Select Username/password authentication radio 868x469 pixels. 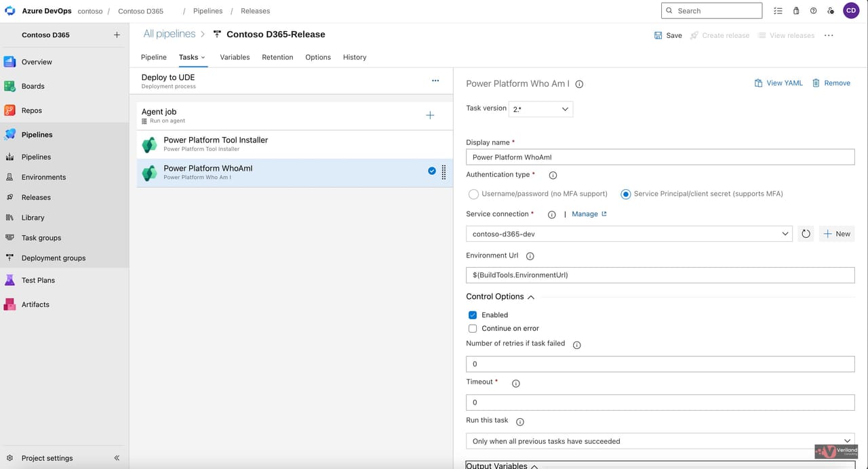[473, 194]
